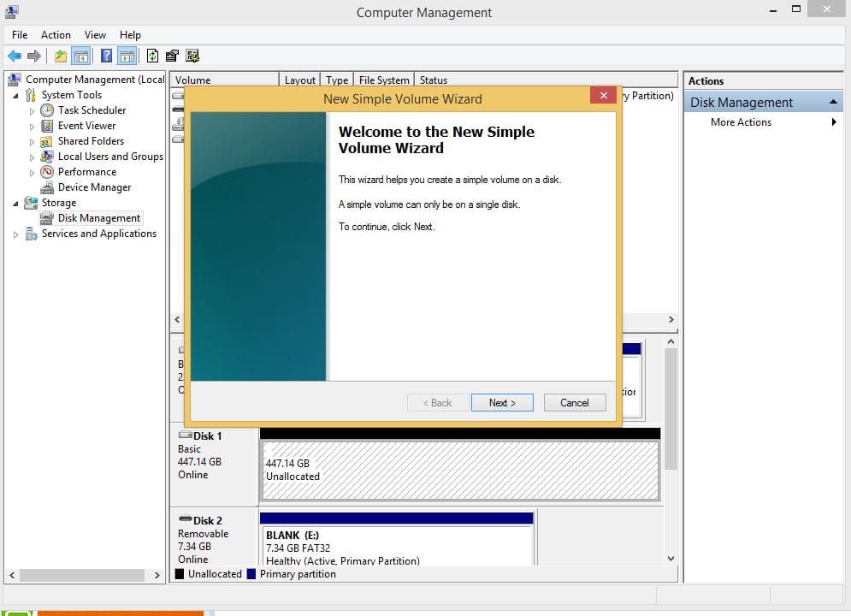
Task: Click More Actions in the Actions pane
Action: click(741, 122)
